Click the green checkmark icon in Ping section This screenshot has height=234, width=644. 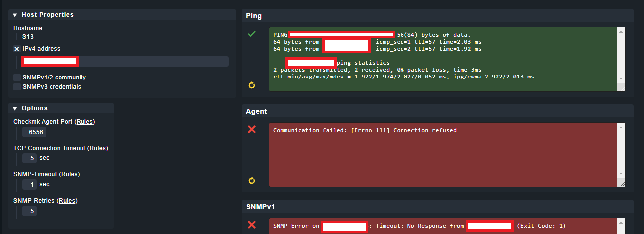click(252, 34)
